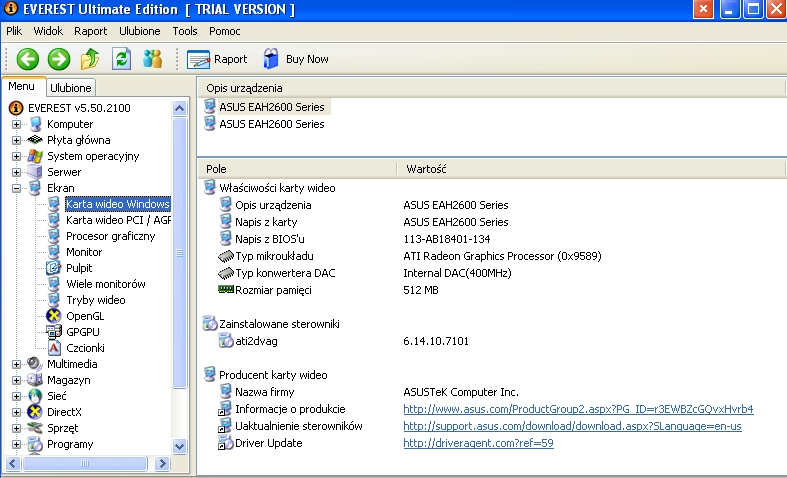This screenshot has width=787, height=478.
Task: Open the driveragent.com Driver Update link
Action: pyautogui.click(x=478, y=443)
